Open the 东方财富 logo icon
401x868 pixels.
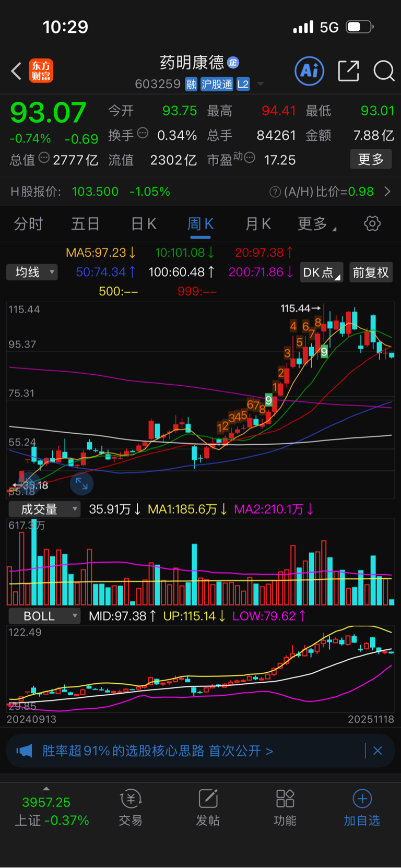41,71
